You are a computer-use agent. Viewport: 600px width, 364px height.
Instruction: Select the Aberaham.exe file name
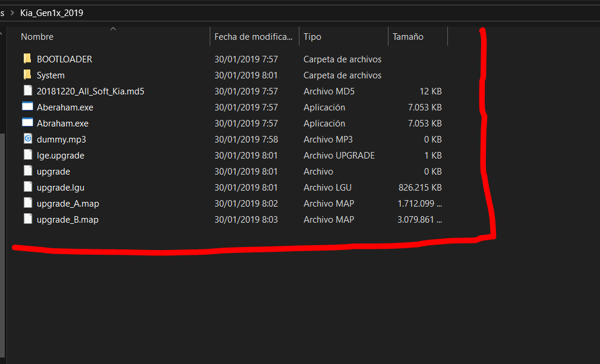pos(65,107)
